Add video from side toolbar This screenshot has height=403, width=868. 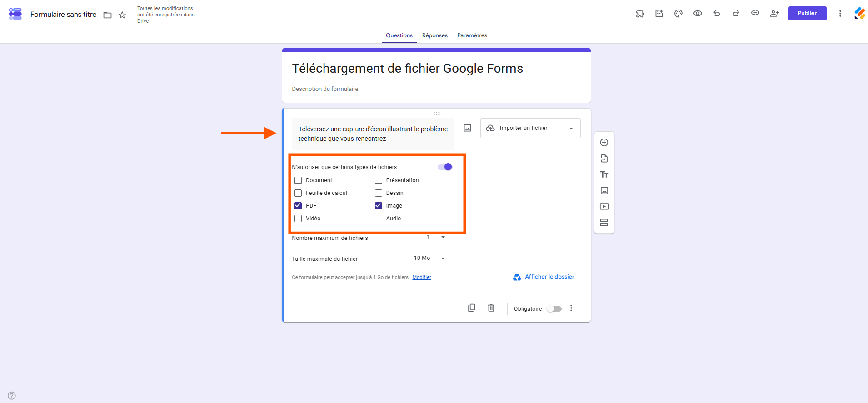tap(604, 207)
